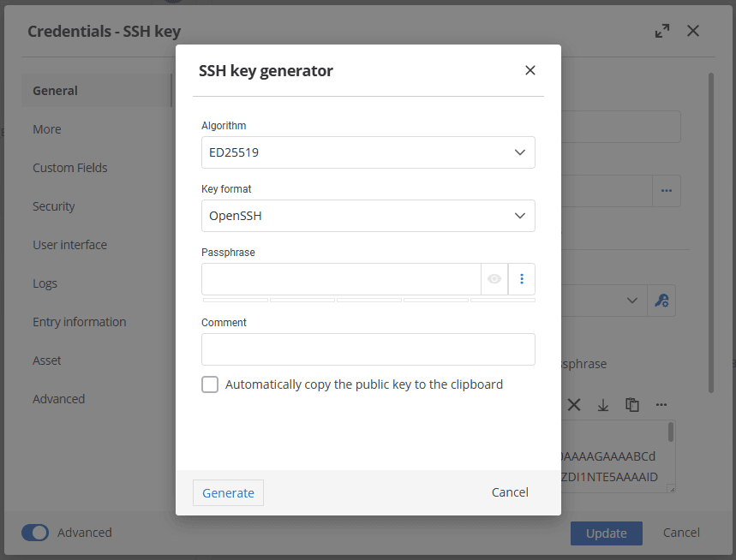The image size is (736, 560).
Task: Toggle the Advanced switch off
Action: 35,533
